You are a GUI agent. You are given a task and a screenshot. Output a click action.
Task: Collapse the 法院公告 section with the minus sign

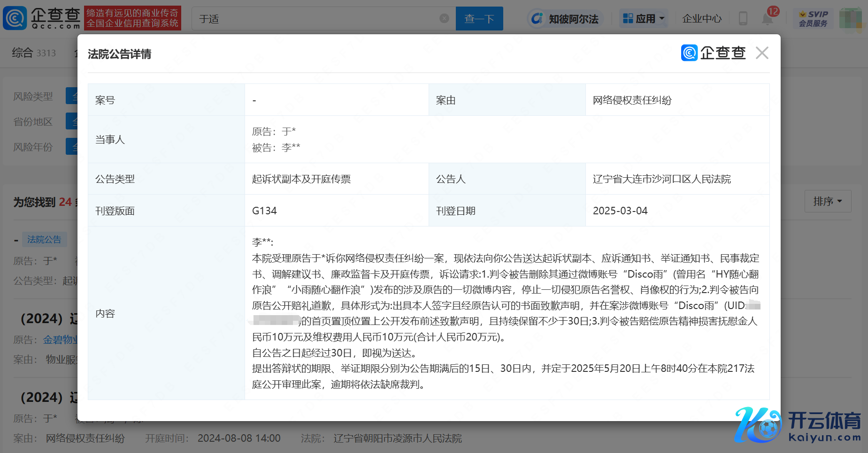point(16,241)
